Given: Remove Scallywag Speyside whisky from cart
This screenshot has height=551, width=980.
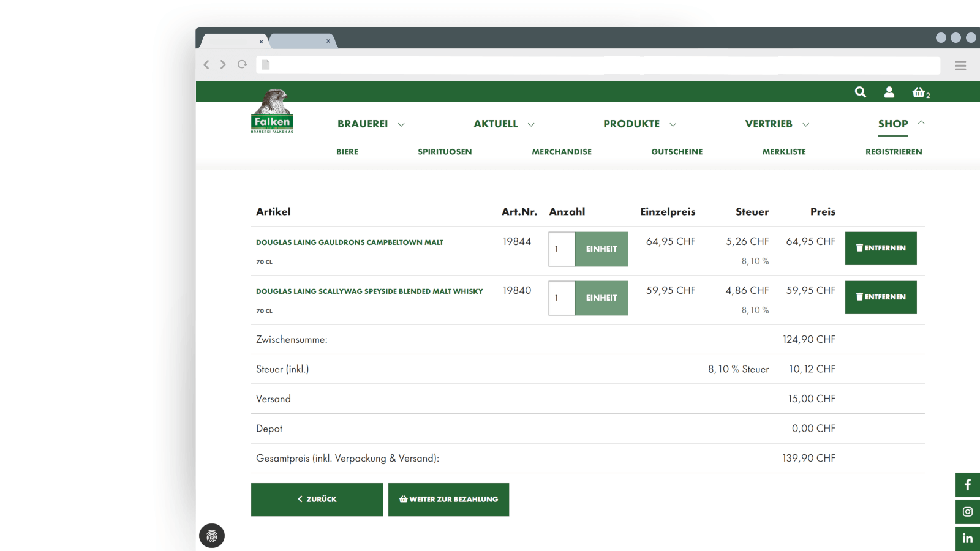Looking at the screenshot, I should pyautogui.click(x=881, y=297).
